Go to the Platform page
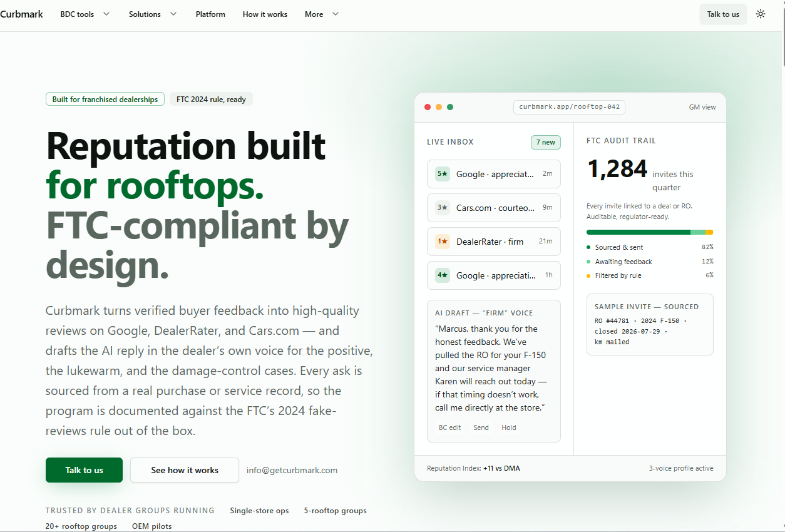785x532 pixels. click(210, 14)
